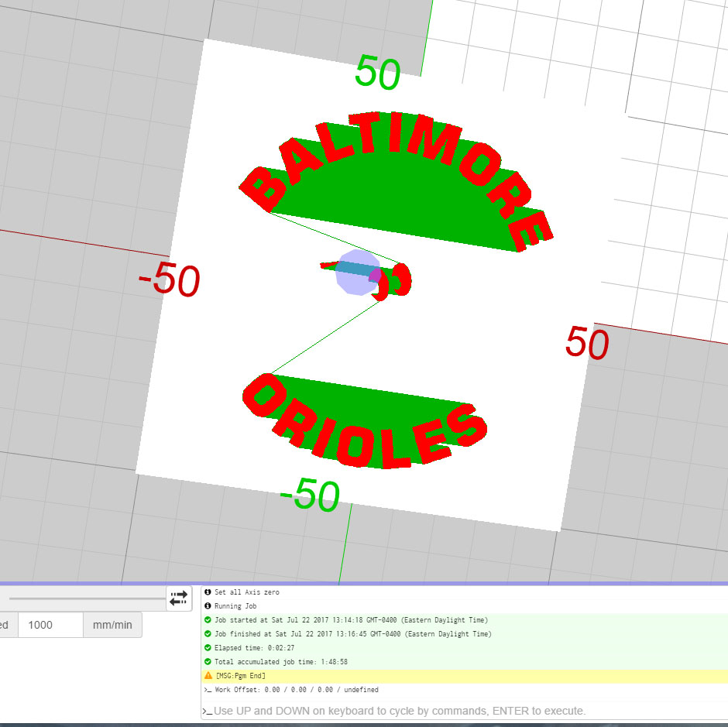Click the "Job started at Sat Jul 22" log entry
The height and width of the screenshot is (727, 728).
click(x=351, y=619)
